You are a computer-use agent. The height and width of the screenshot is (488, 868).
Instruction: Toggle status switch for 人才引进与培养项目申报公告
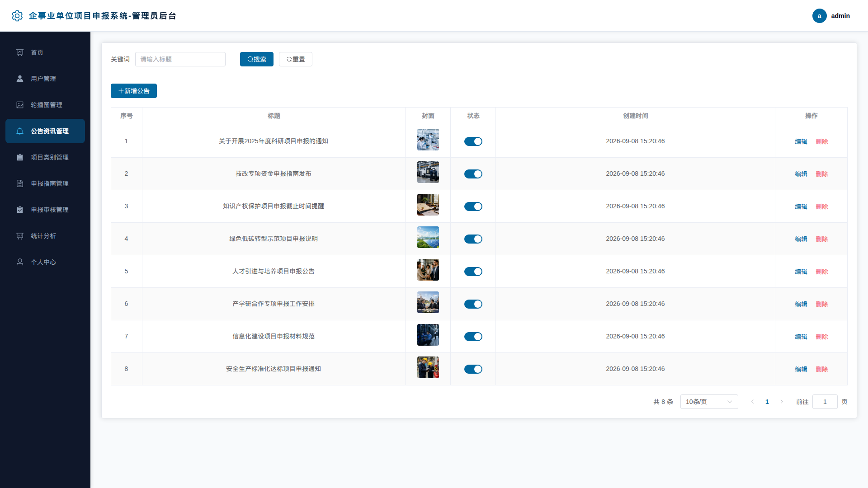tap(473, 272)
